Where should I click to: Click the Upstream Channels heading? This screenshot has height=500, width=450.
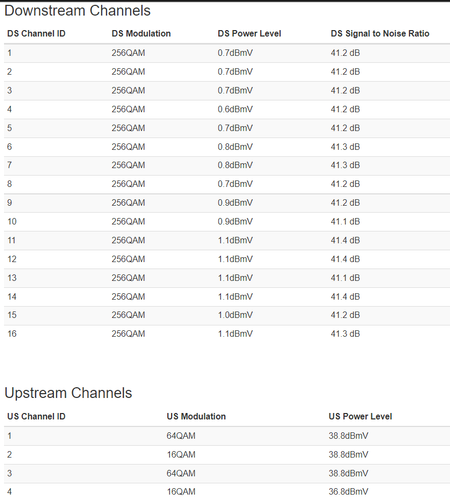coord(68,393)
